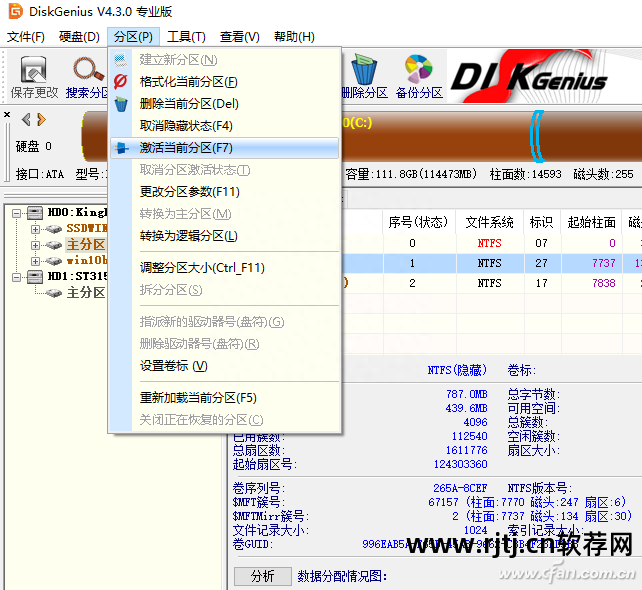Image resolution: width=642 pixels, height=590 pixels.
Task: Open the 工具(T) menu
Action: click(x=186, y=37)
